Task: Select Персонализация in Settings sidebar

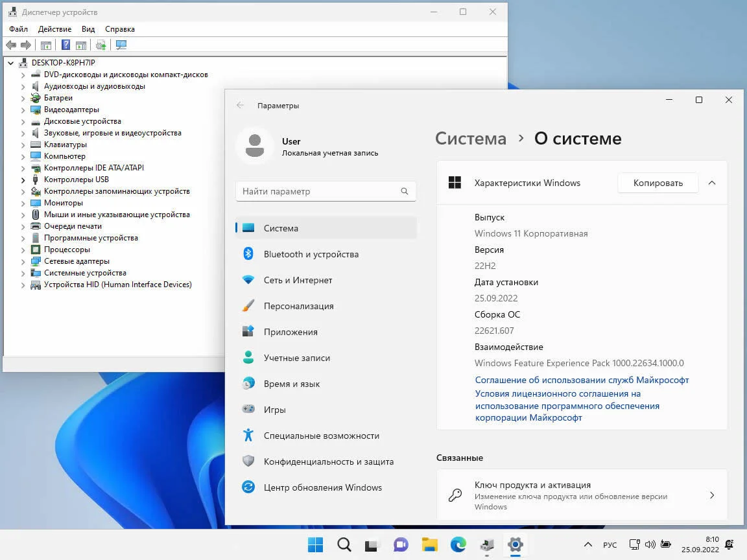Action: pos(298,306)
